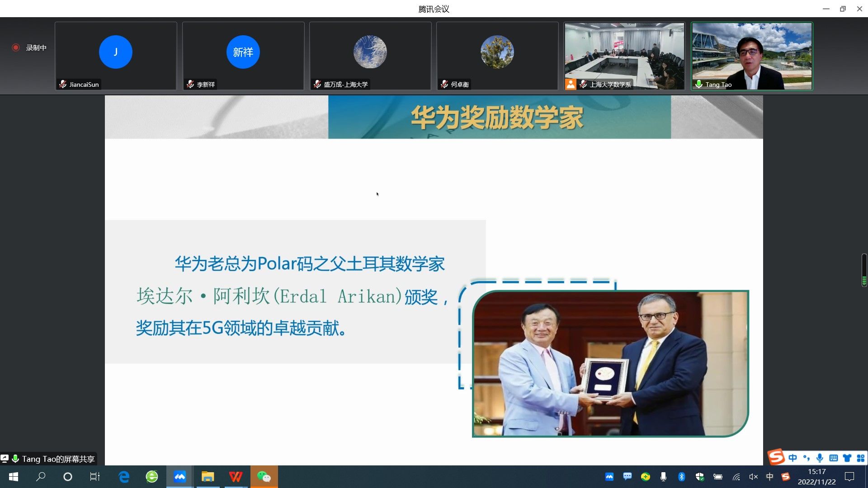This screenshot has width=868, height=488.
Task: Click Windows Security shield in the tray
Action: pos(700,477)
